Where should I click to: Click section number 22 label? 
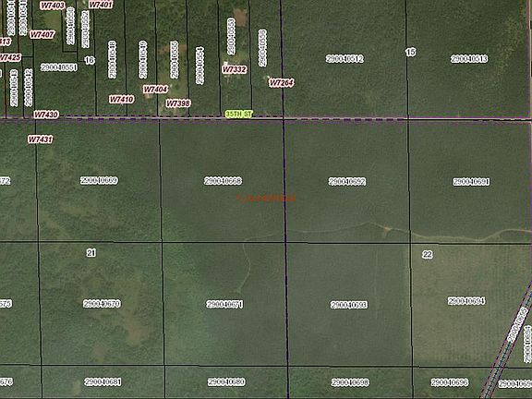(x=427, y=255)
